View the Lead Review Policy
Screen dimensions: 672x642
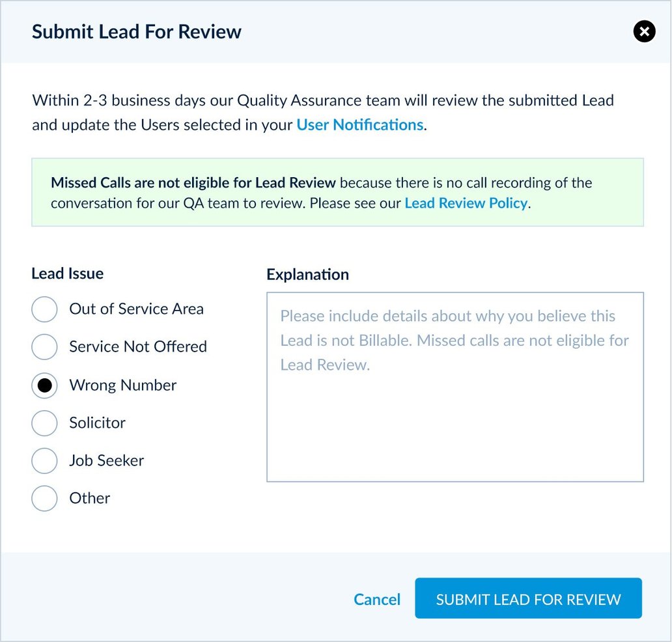point(466,203)
